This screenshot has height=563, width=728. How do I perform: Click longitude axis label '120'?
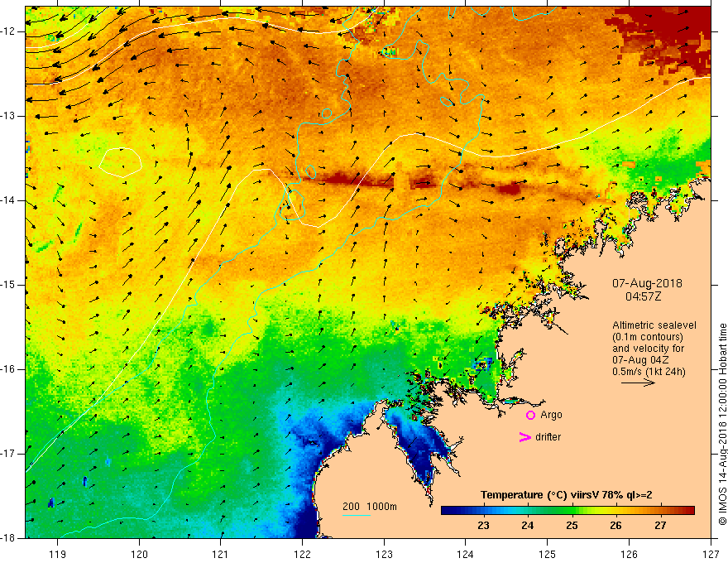[x=139, y=554]
